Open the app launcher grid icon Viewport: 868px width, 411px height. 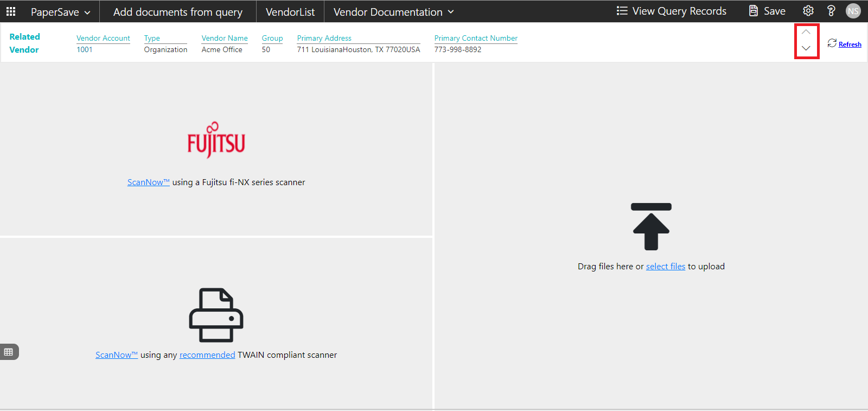click(11, 11)
